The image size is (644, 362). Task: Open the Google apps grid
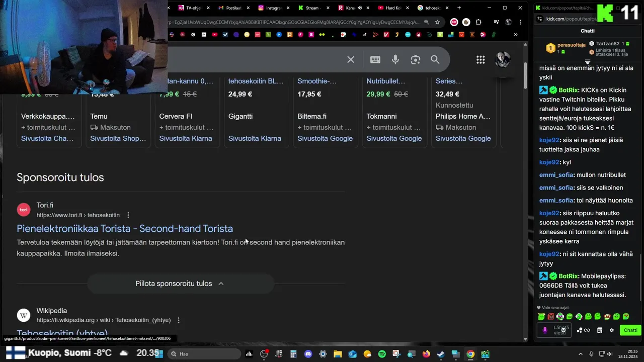tap(480, 60)
